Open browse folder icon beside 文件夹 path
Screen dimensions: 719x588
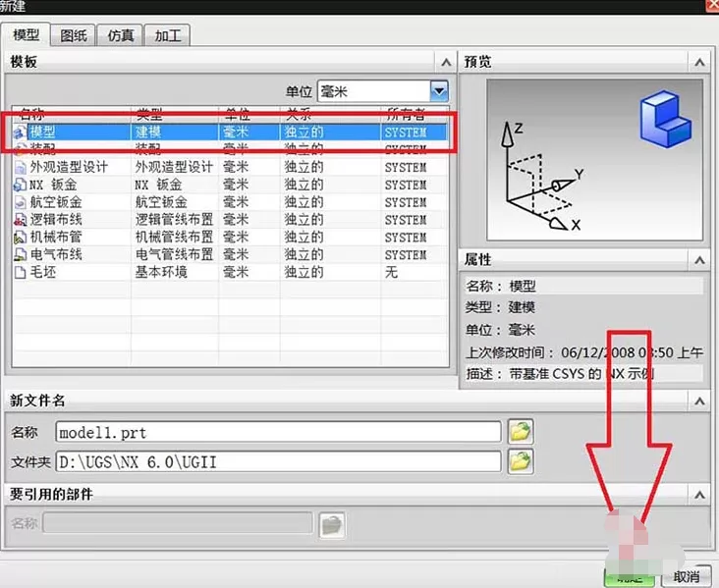(521, 461)
